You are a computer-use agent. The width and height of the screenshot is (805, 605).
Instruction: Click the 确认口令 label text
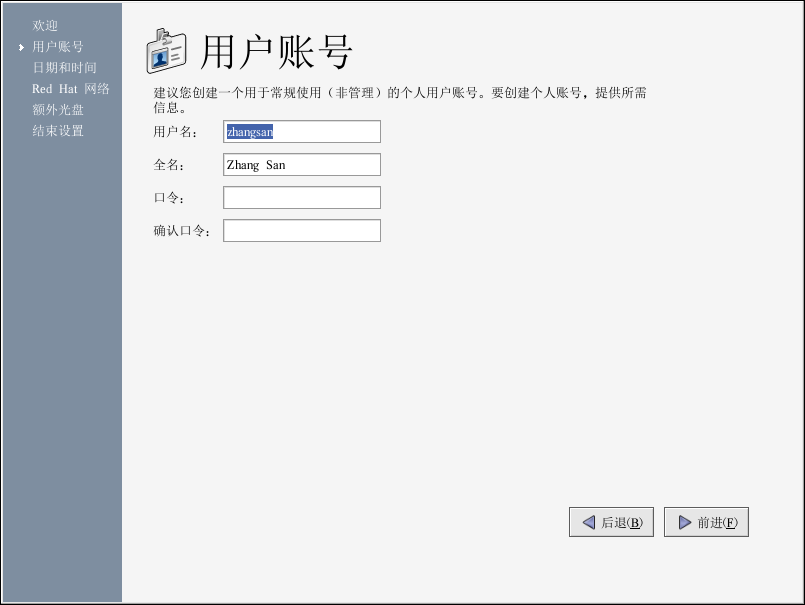coord(181,231)
